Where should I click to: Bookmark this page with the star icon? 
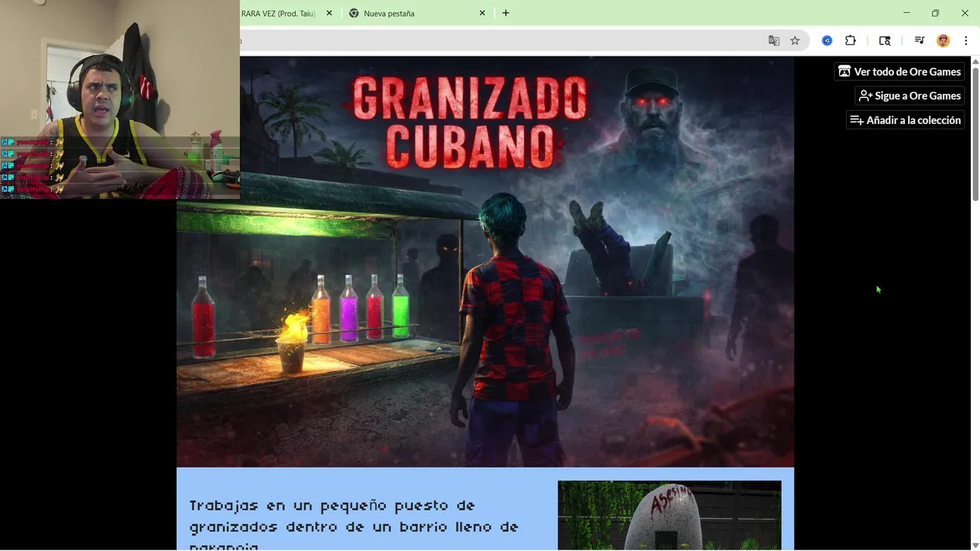(795, 41)
